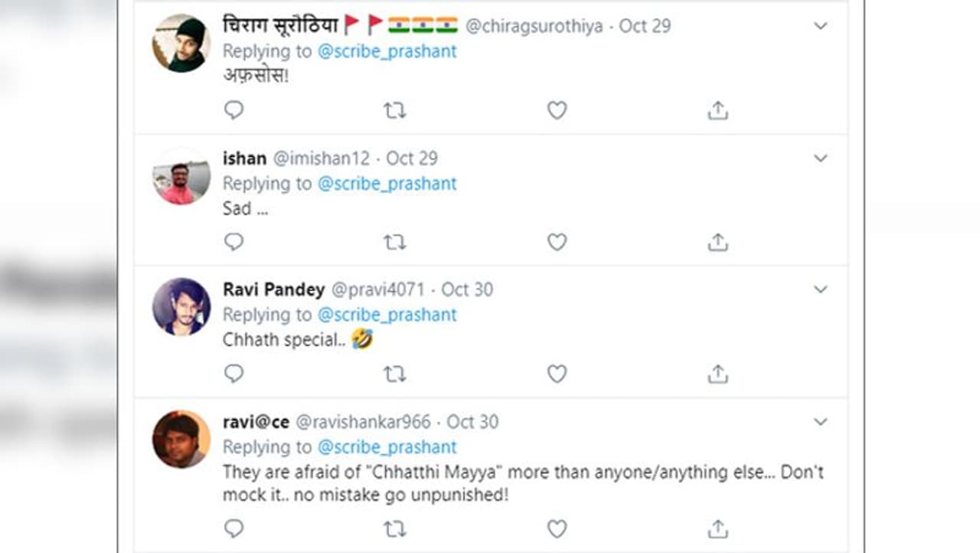Share ishan's "Sad ..." tweet
The height and width of the screenshot is (553, 980).
[717, 242]
